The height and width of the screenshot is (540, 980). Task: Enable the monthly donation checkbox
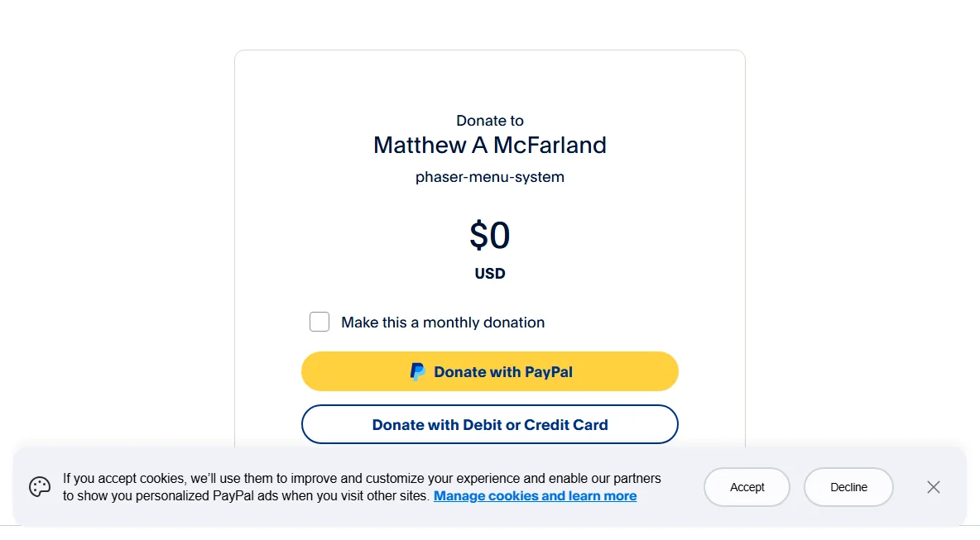319,323
